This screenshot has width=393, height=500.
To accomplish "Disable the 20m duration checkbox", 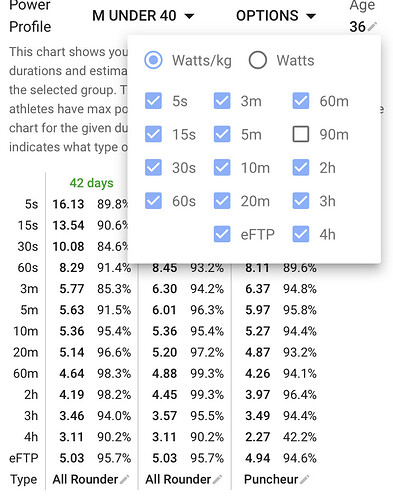I will pos(222,201).
